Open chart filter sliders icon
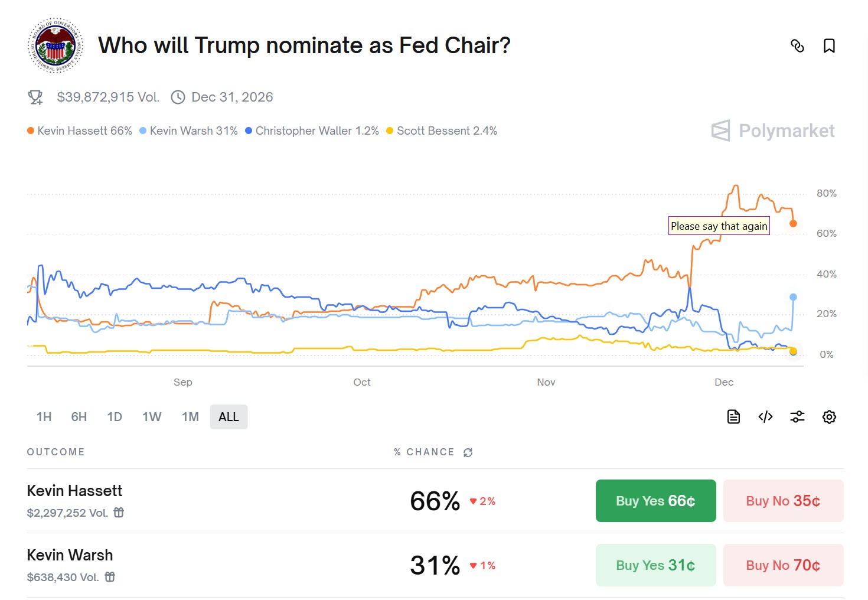Image resolution: width=868 pixels, height=600 pixels. pos(797,417)
